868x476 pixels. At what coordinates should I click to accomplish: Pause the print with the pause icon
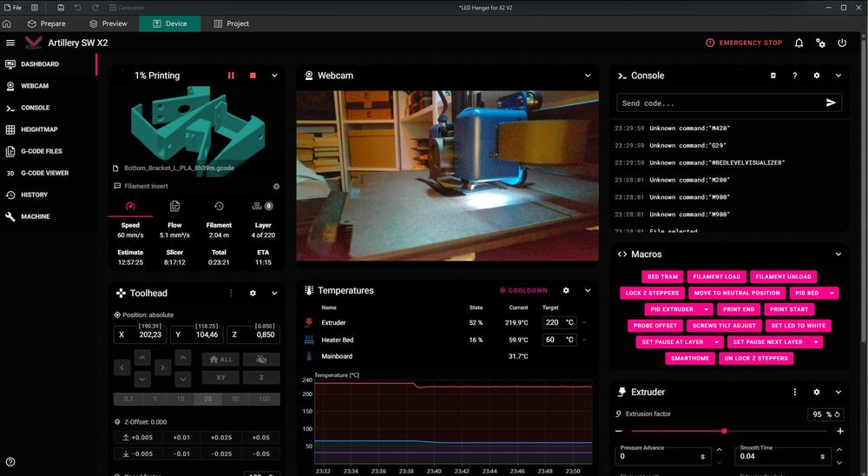231,76
